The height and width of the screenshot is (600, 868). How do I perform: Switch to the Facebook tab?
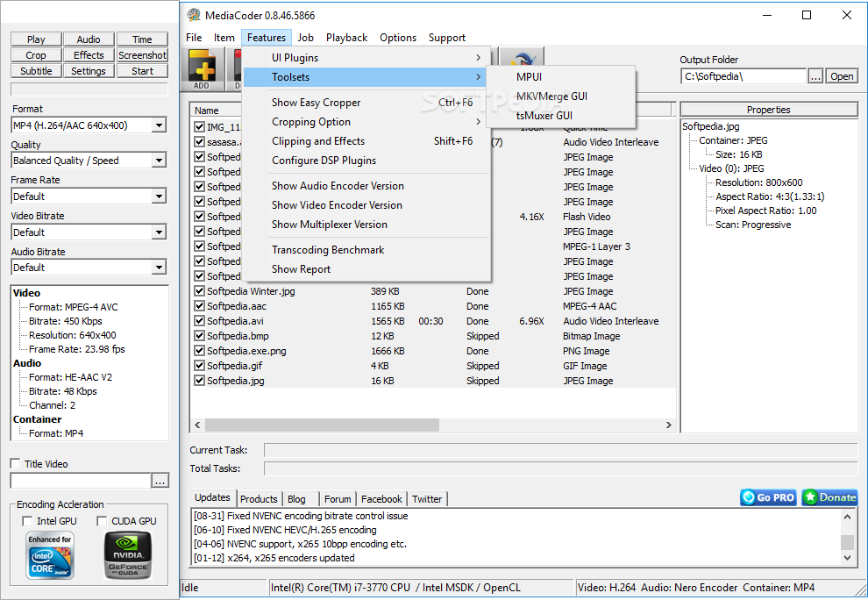click(x=381, y=499)
